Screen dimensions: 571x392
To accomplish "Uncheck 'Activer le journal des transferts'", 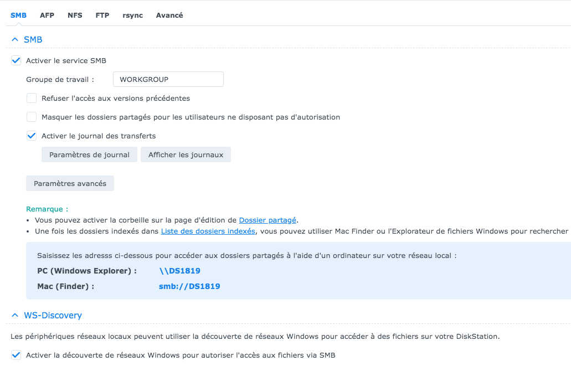I will [32, 136].
